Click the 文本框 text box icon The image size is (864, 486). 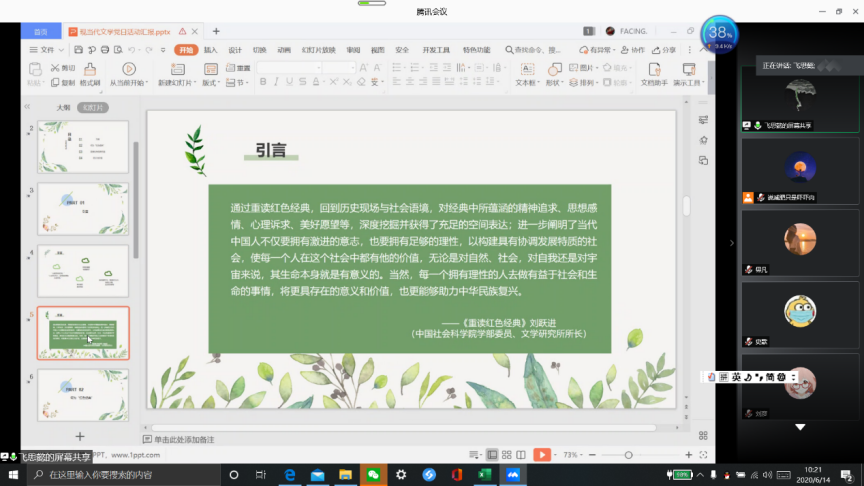[525, 69]
